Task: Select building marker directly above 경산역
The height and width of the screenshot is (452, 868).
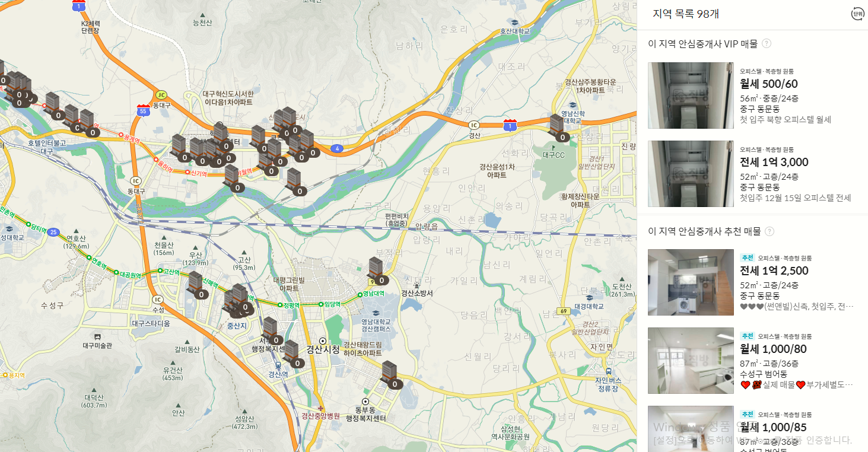Action: (x=292, y=355)
